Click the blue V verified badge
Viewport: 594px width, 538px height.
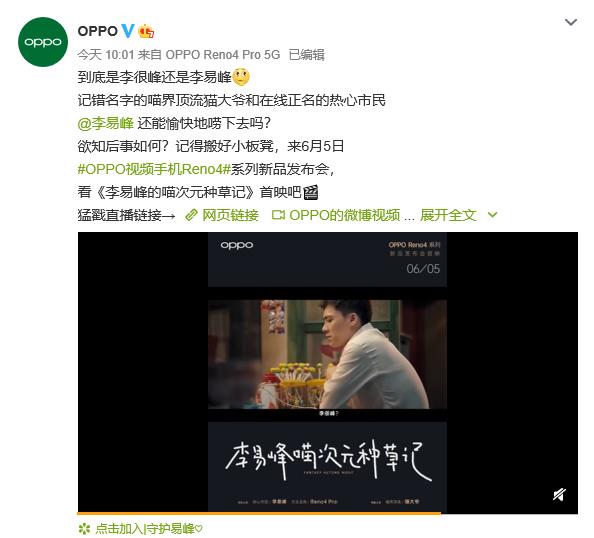[x=128, y=31]
